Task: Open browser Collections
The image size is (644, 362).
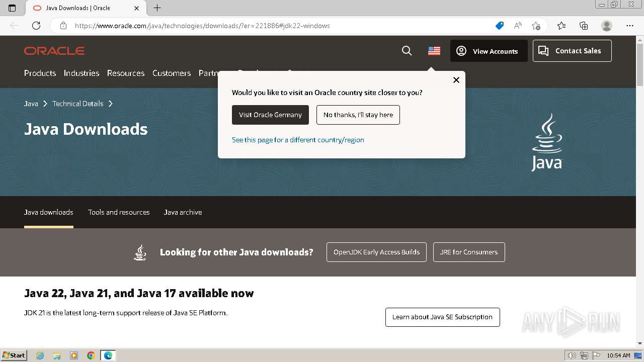Action: [x=584, y=26]
